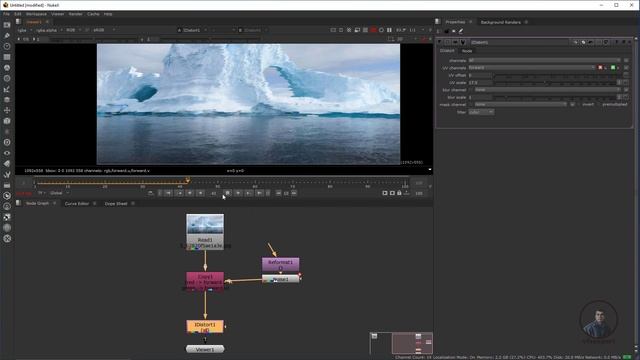Open the Render menu

coord(76,14)
